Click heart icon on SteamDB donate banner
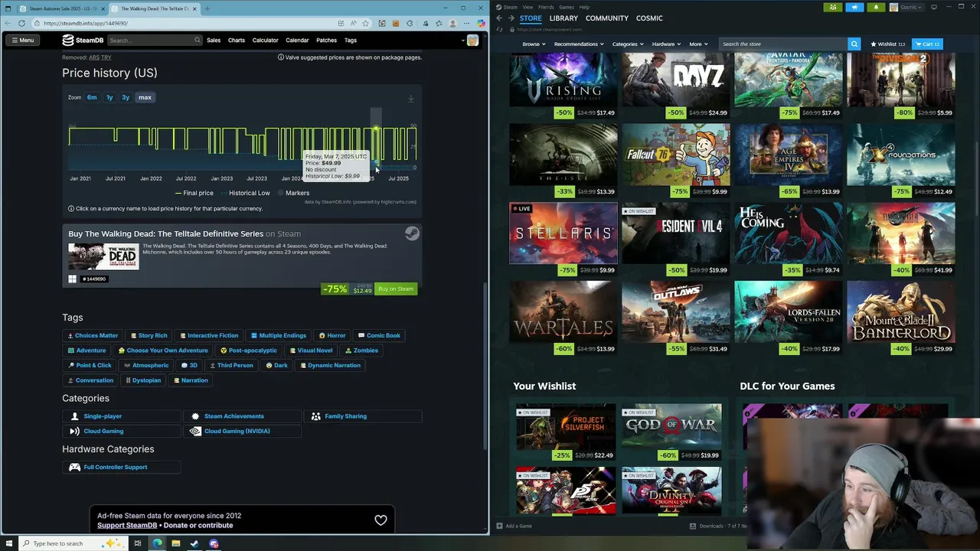 (x=381, y=520)
